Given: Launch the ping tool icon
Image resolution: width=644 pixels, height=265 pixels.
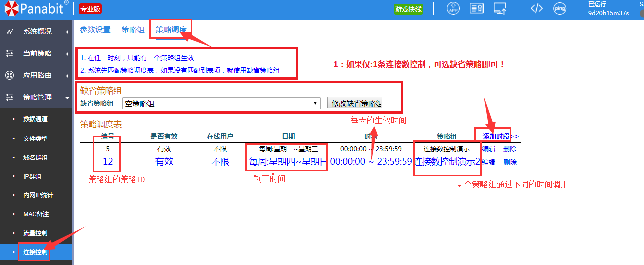Looking at the screenshot, I should pyautogui.click(x=560, y=9).
